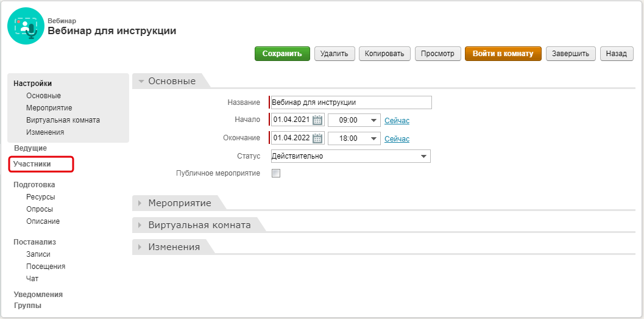Click the Сейчас link beside Окончание
The image size is (644, 319).
[x=397, y=139]
